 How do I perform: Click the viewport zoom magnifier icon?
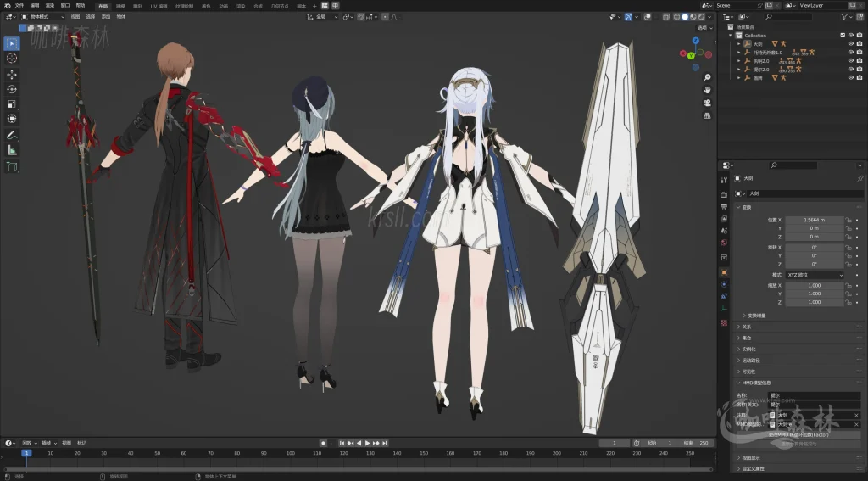(707, 77)
